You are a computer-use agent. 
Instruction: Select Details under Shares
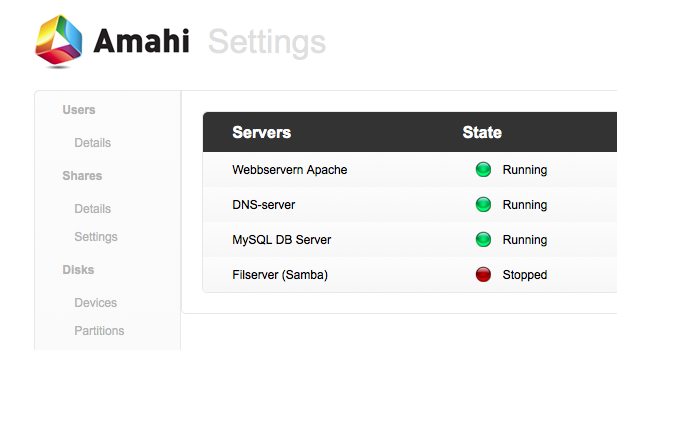pyautogui.click(x=92, y=208)
